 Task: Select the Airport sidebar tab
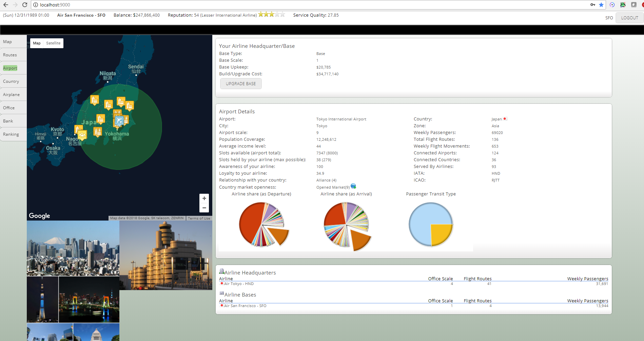point(13,68)
